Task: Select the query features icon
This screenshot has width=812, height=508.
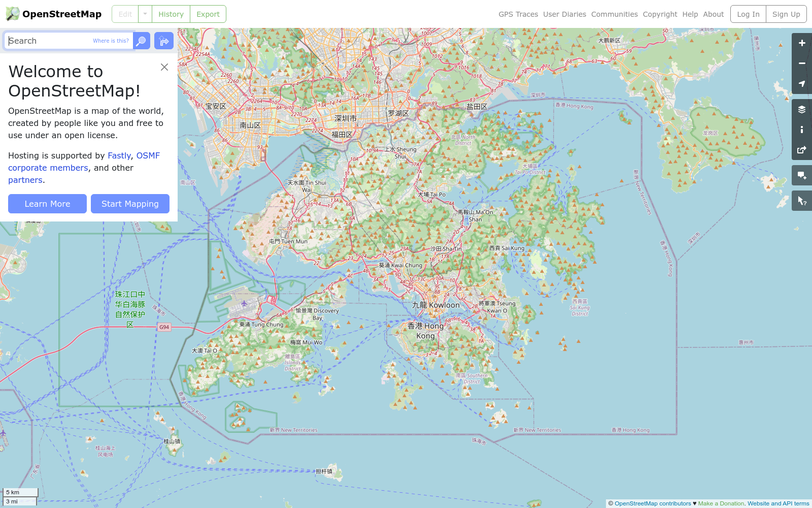Action: pyautogui.click(x=802, y=200)
